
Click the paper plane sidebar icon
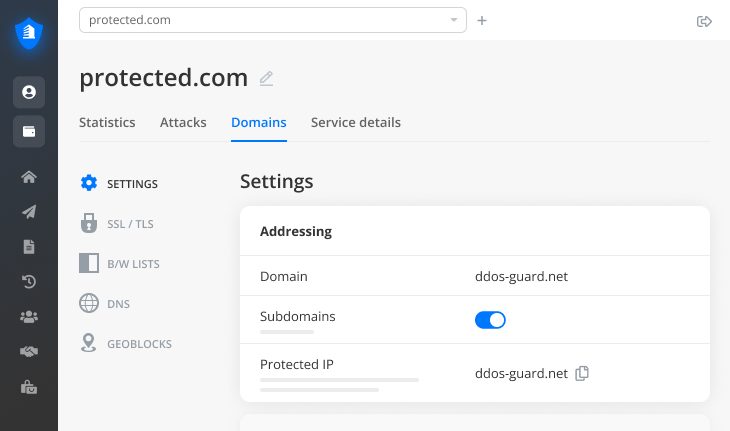(x=29, y=212)
